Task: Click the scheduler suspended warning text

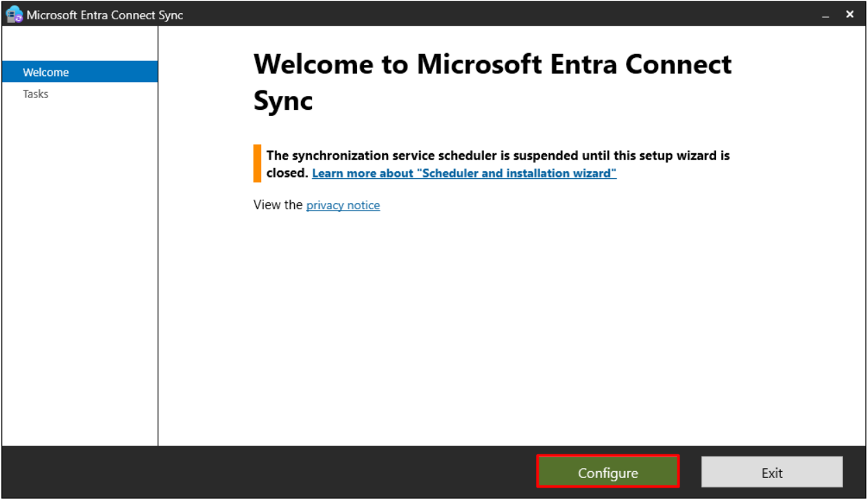Action: tap(498, 164)
